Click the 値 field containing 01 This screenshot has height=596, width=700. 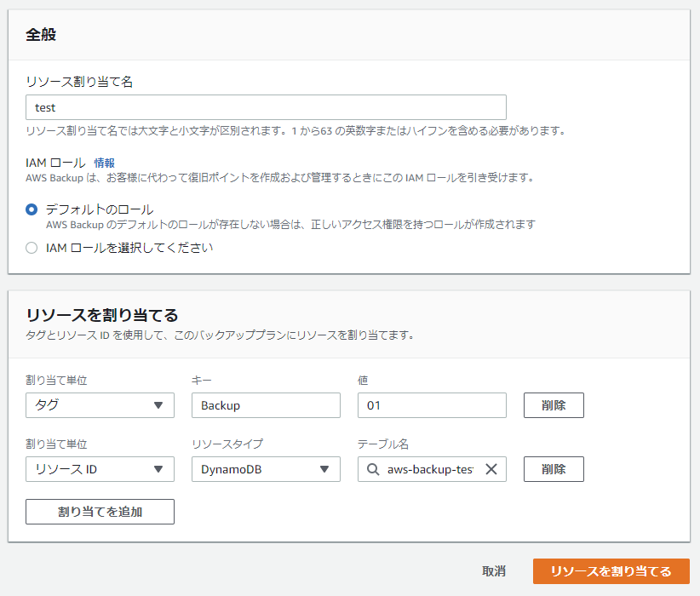[x=431, y=405]
